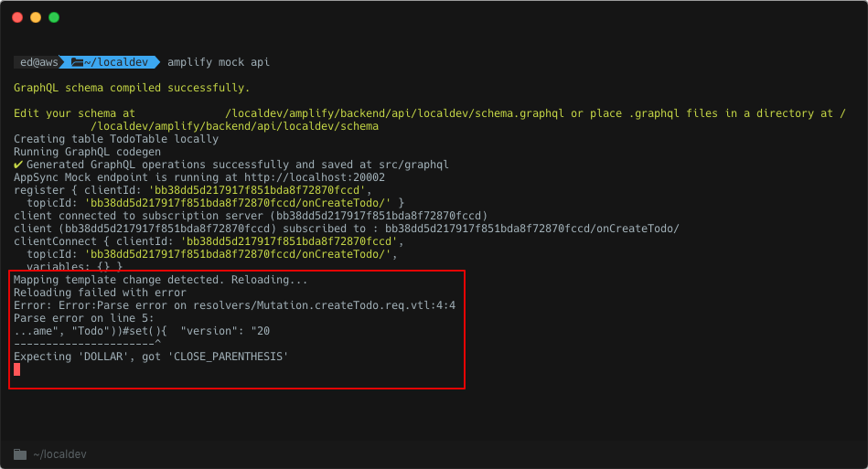
Task: Click 'GraphQL schema compiled successfully.' line
Action: [x=132, y=88]
